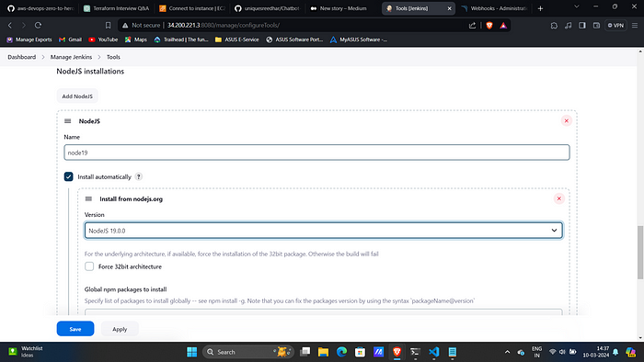Open the Maps bookmark
The image size is (644, 362).
tap(136, 40)
